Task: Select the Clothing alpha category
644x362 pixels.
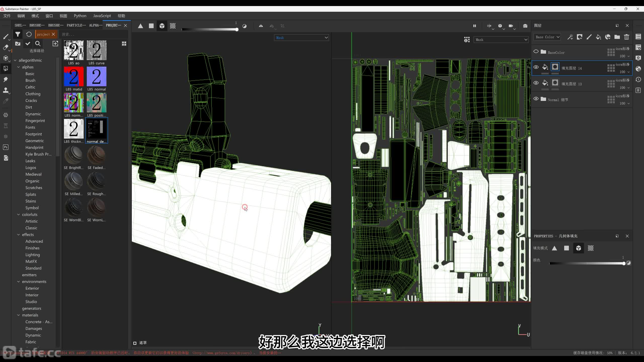Action: [x=33, y=94]
